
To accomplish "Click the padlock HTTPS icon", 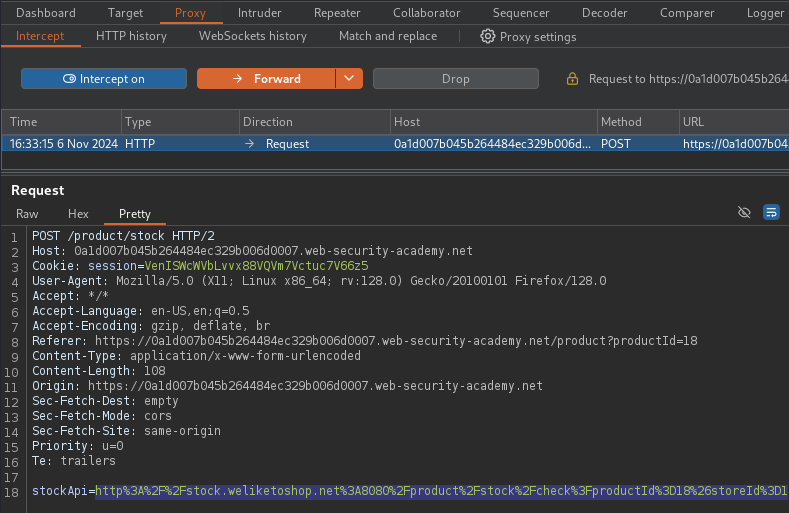I will 572,79.
